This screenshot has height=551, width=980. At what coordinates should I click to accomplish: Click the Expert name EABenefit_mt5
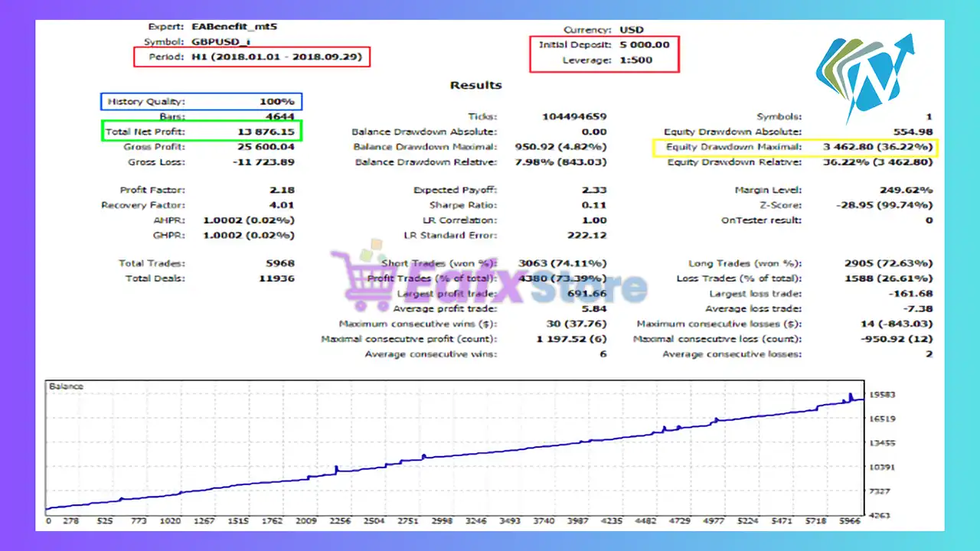tap(234, 26)
